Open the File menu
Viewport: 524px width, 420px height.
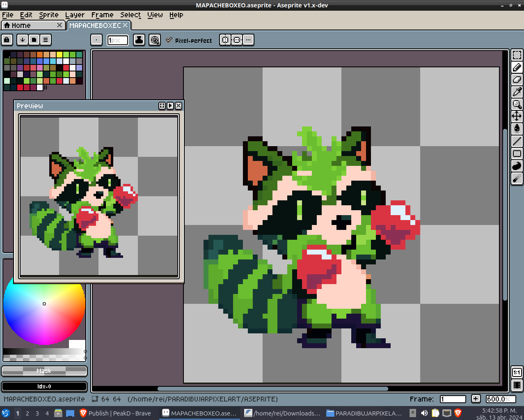coord(8,15)
